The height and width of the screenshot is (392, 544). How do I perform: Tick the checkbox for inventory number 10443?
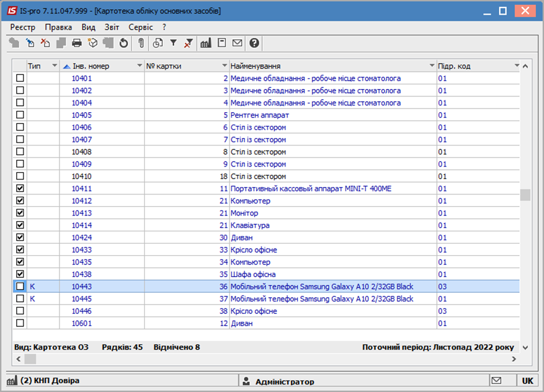[x=20, y=286]
